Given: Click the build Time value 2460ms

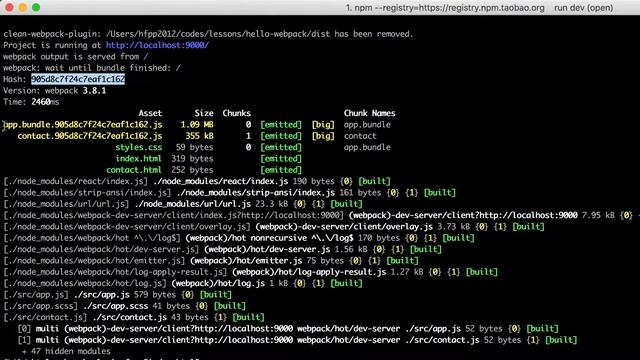Looking at the screenshot, I should tap(45, 102).
